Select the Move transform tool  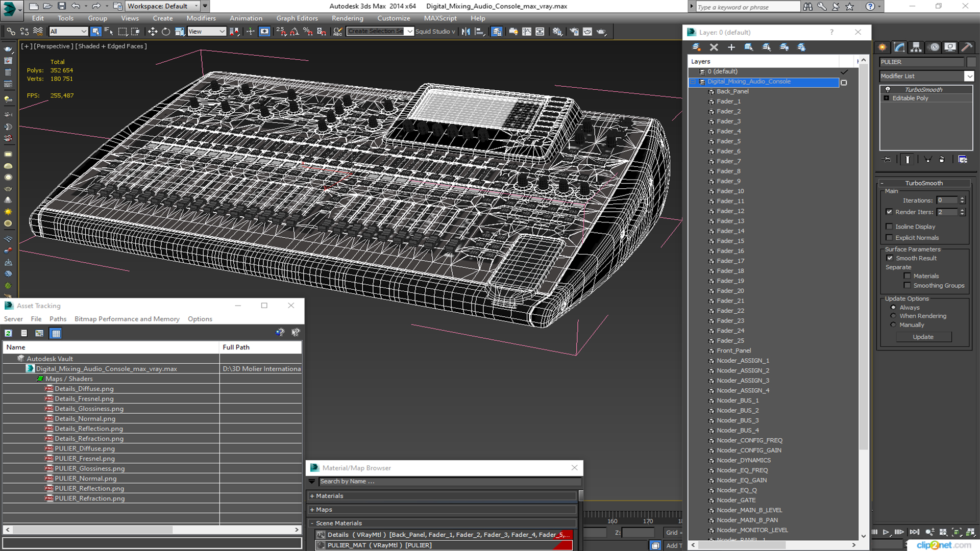[152, 32]
